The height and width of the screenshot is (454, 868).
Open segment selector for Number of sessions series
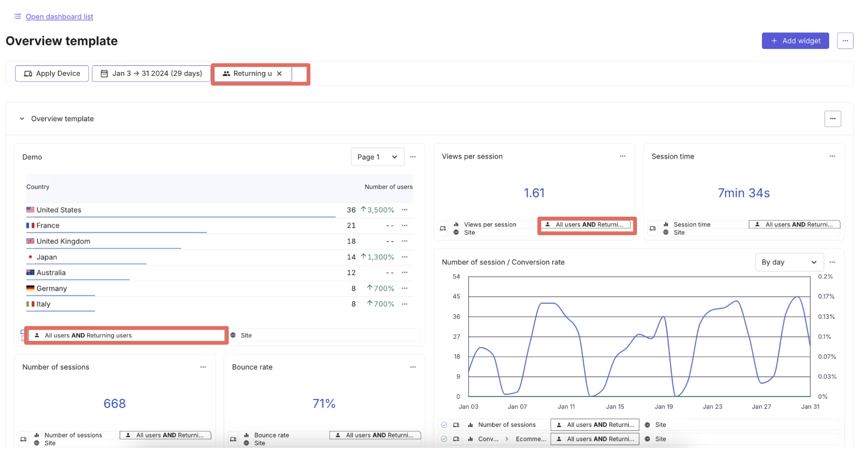coord(595,425)
